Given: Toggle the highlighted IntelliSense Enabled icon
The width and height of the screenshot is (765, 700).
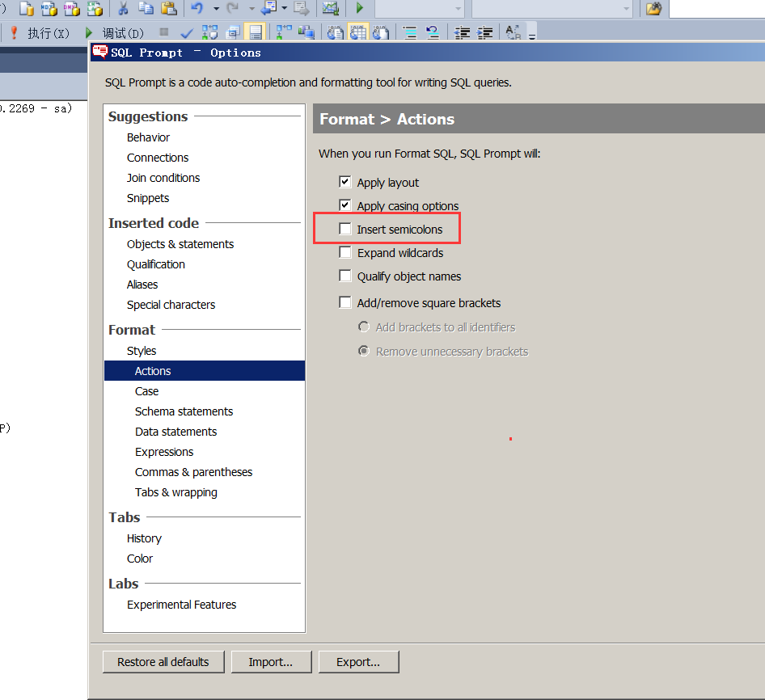Looking at the screenshot, I should pyautogui.click(x=256, y=32).
